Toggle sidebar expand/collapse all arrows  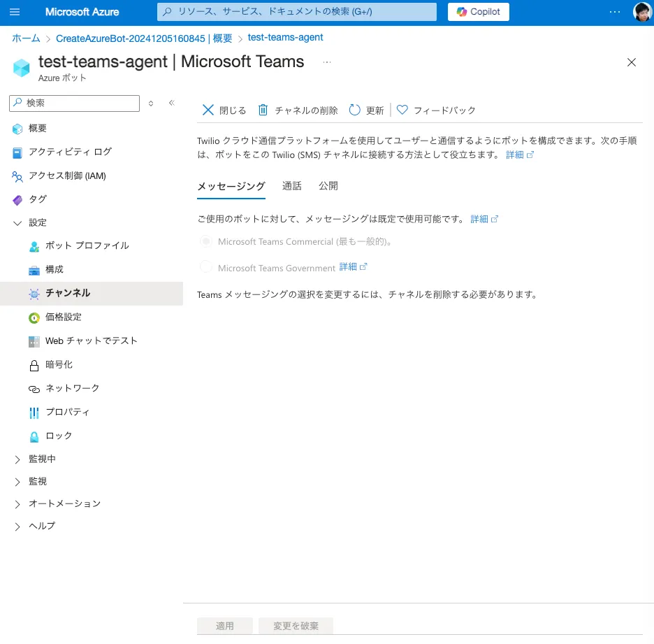pos(151,103)
